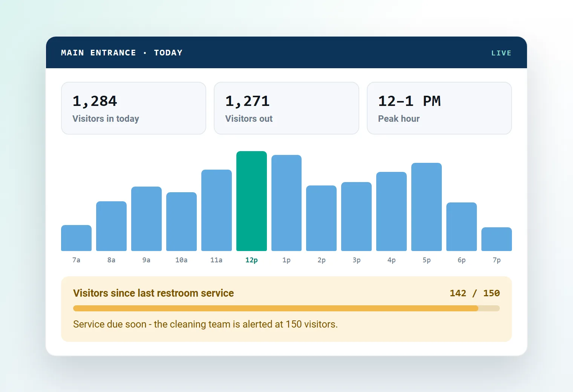Click the 5p hourly bar
Viewport: 573px width, 392px height.
coord(426,207)
